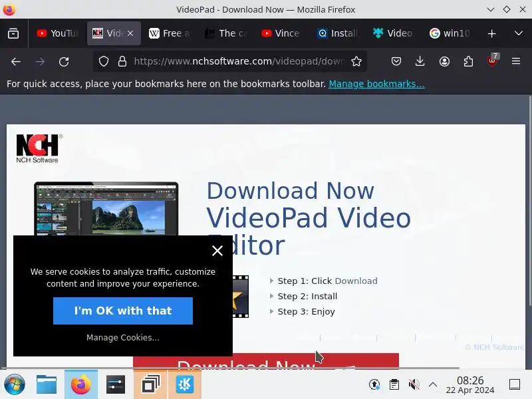Open the Firefox downloads panel
This screenshot has width=532, height=399.
420,61
